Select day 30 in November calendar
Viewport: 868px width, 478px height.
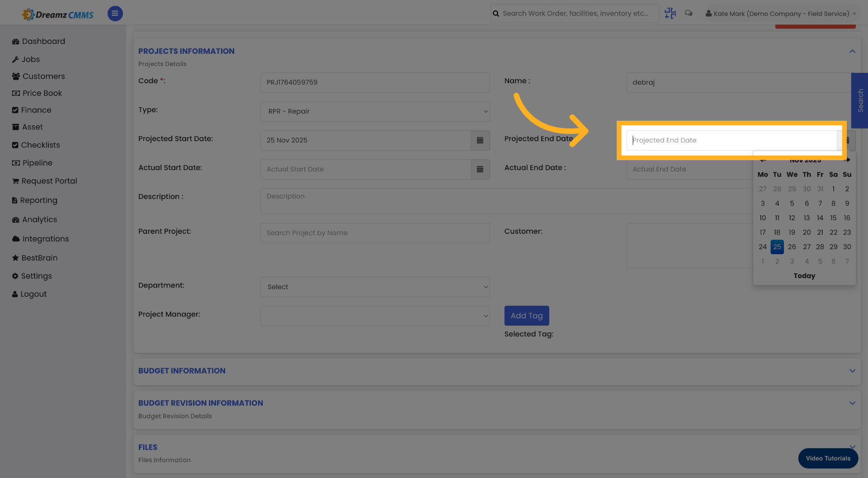tap(847, 247)
